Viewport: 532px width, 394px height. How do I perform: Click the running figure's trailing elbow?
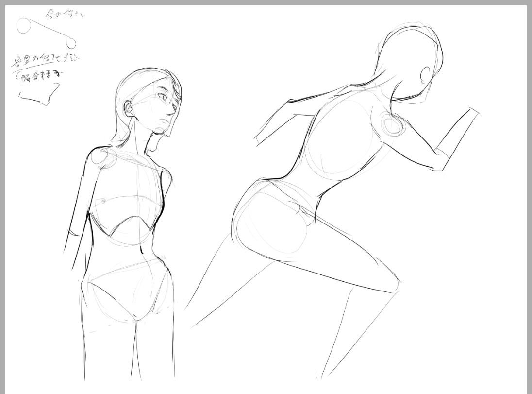(290, 103)
